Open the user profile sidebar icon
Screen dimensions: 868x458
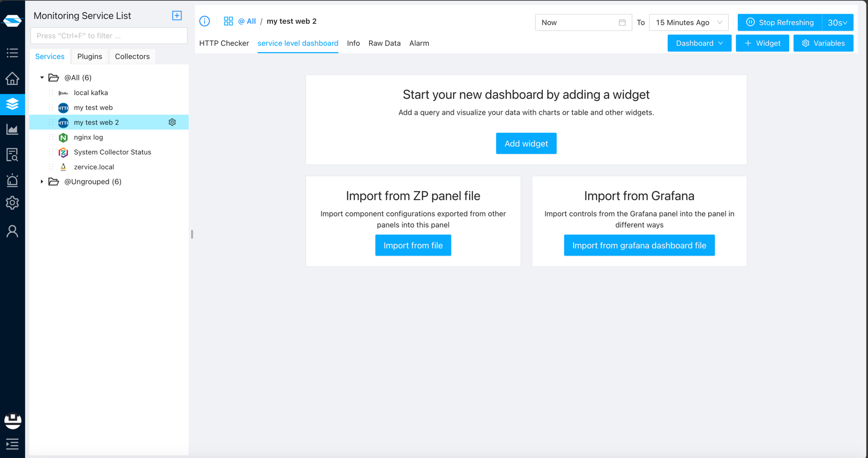click(x=12, y=231)
